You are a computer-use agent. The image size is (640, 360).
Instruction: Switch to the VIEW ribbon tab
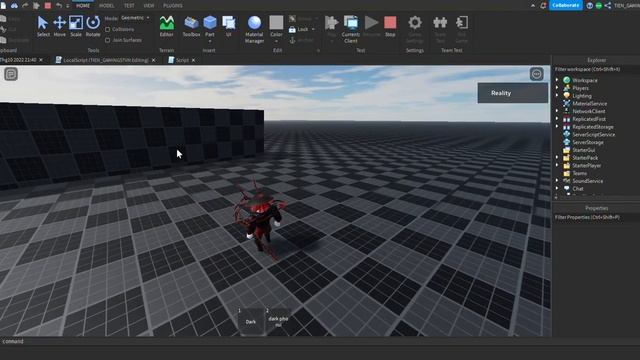click(x=149, y=6)
